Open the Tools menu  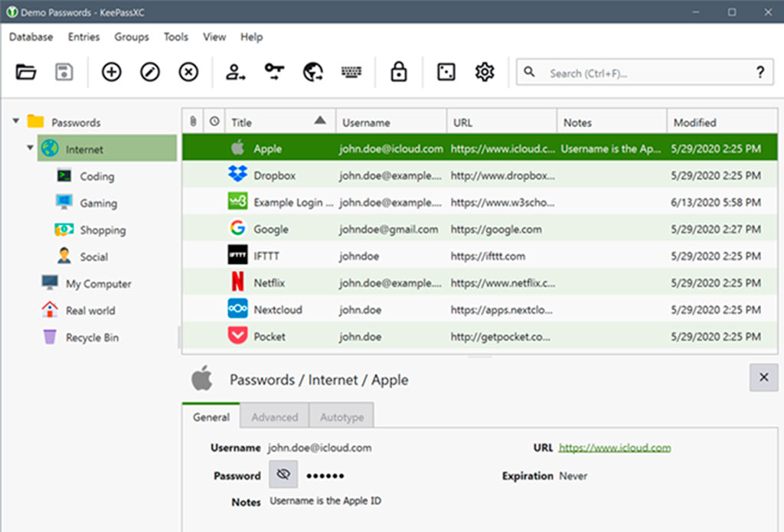click(176, 37)
